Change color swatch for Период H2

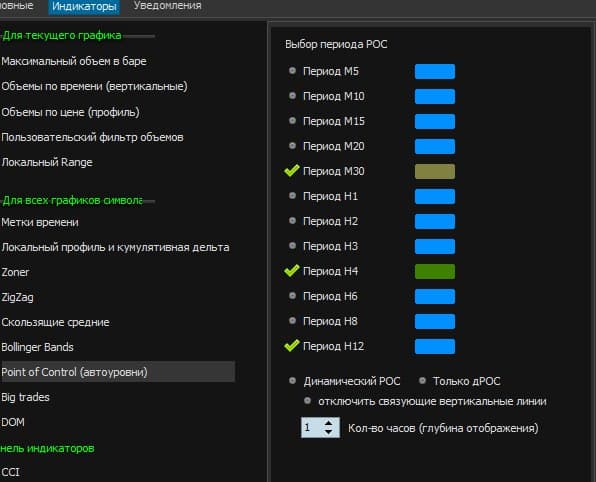tap(435, 222)
